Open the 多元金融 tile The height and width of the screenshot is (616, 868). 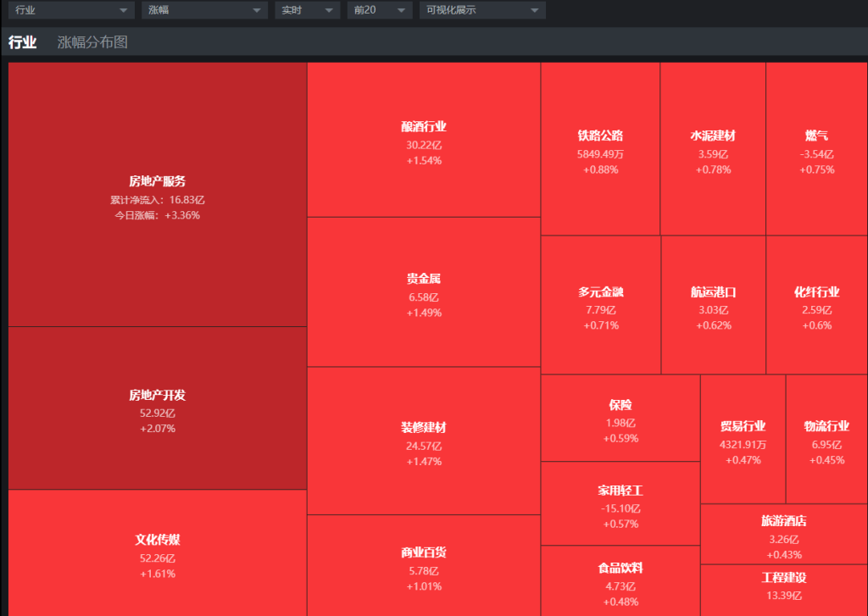pyautogui.click(x=600, y=305)
